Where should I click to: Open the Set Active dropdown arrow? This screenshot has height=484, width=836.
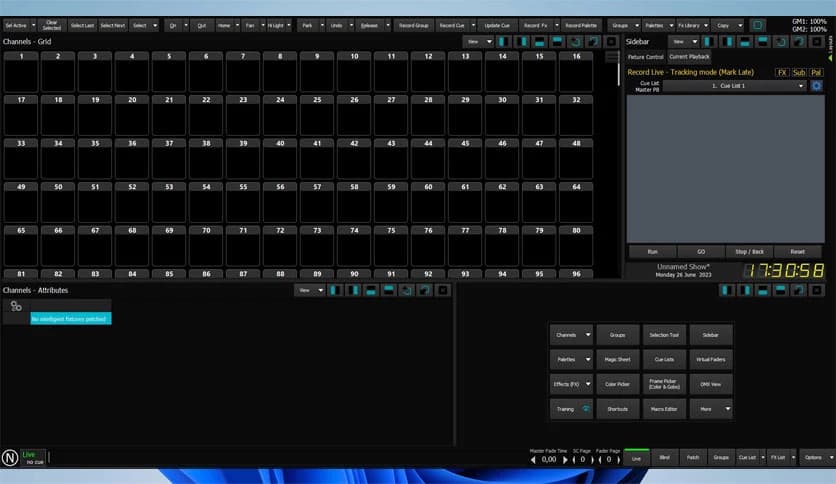[34, 25]
